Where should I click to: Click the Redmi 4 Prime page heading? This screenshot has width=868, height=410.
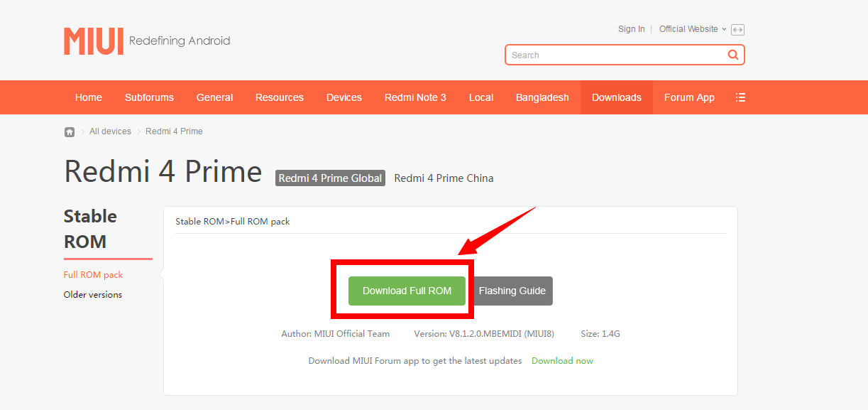coord(163,171)
